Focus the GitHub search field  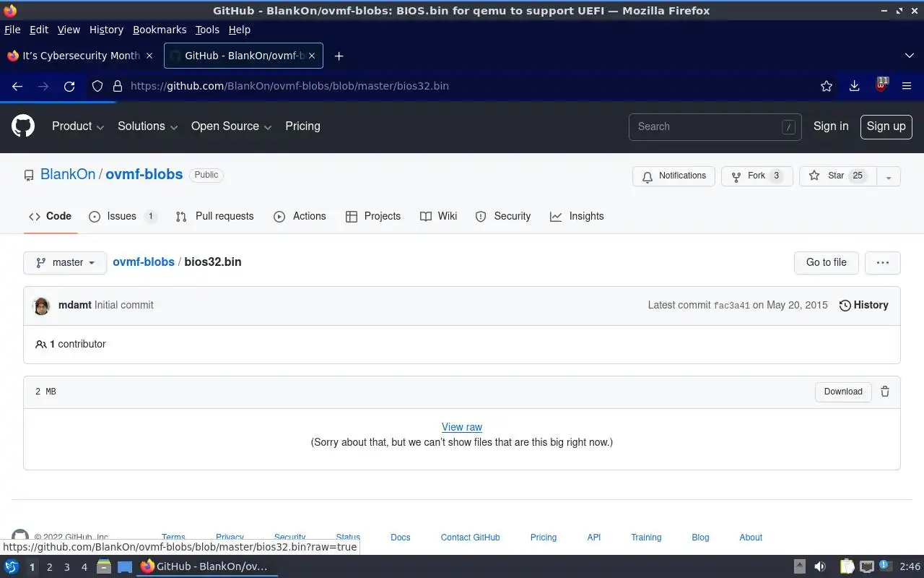coord(715,126)
